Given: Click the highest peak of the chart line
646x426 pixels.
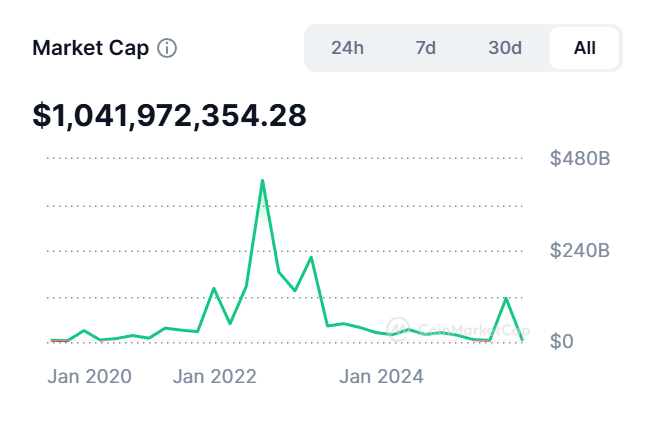Looking at the screenshot, I should click(x=262, y=181).
